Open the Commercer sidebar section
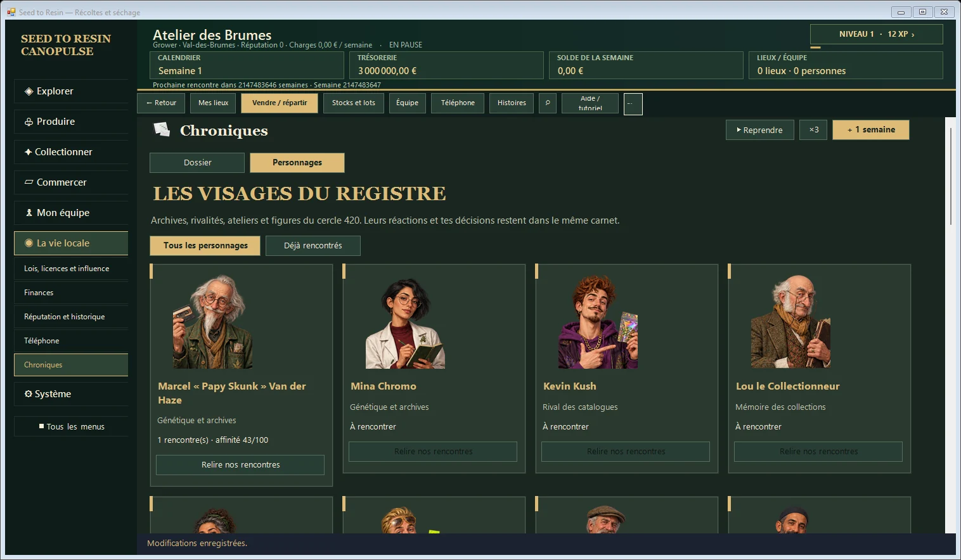 pyautogui.click(x=71, y=182)
